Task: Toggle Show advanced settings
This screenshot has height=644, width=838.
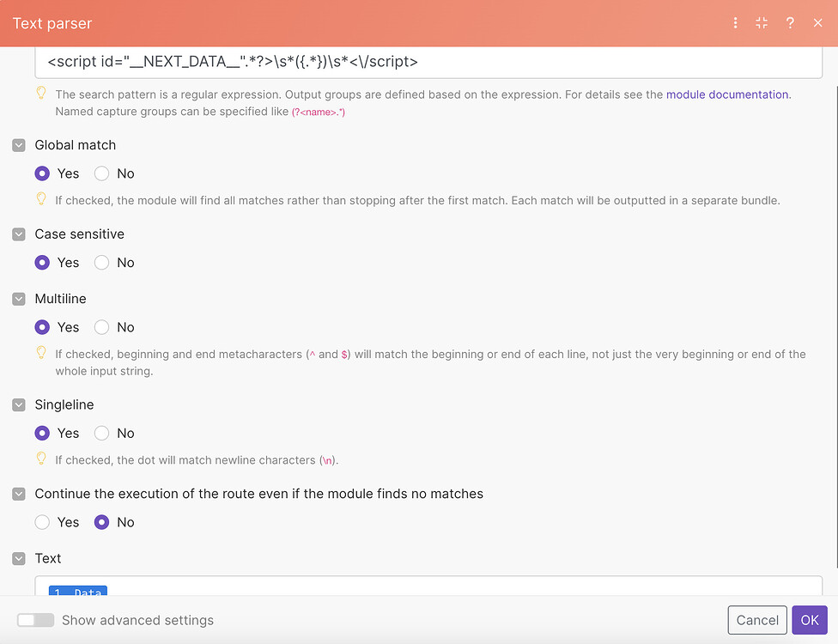Action: (x=35, y=619)
